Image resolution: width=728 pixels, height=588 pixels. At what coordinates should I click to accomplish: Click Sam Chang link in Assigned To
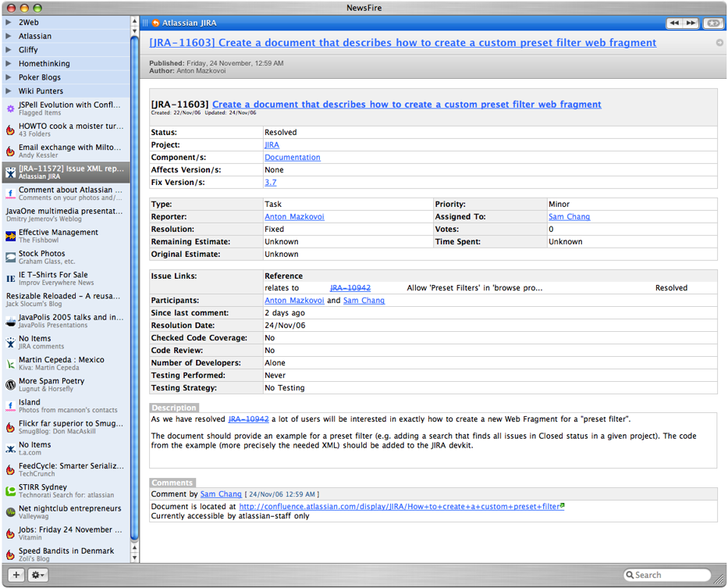coord(569,217)
